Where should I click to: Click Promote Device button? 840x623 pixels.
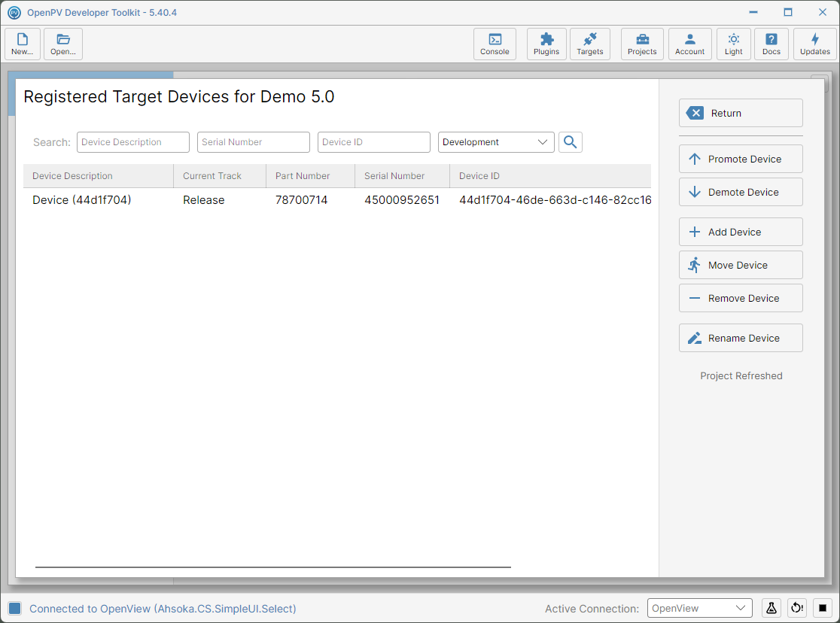(741, 159)
